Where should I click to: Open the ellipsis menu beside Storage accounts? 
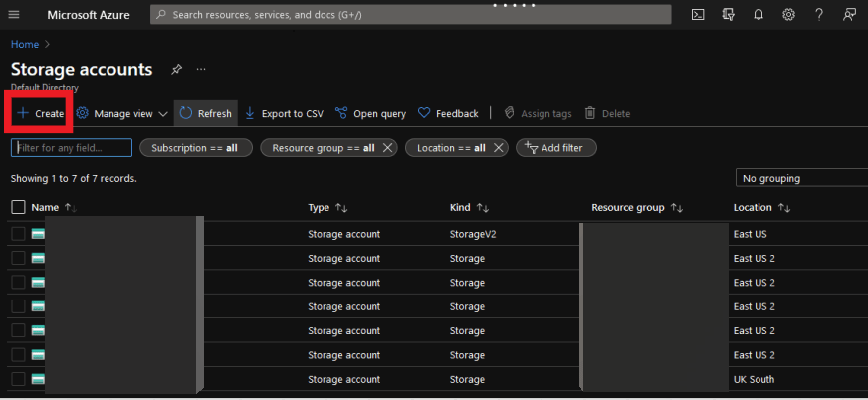[x=201, y=70]
